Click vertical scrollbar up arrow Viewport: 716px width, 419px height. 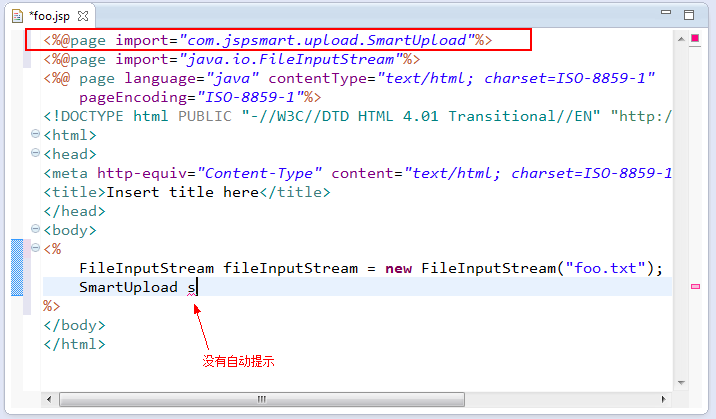click(x=681, y=39)
